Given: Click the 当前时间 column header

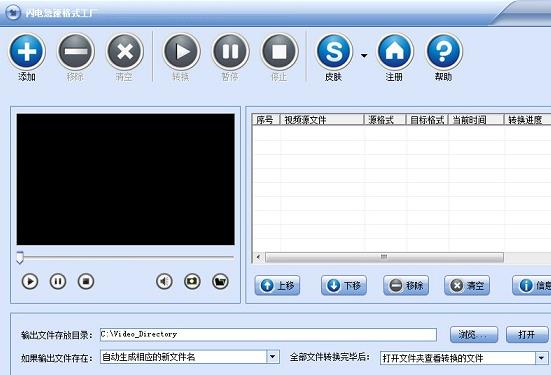Looking at the screenshot, I should point(476,119).
